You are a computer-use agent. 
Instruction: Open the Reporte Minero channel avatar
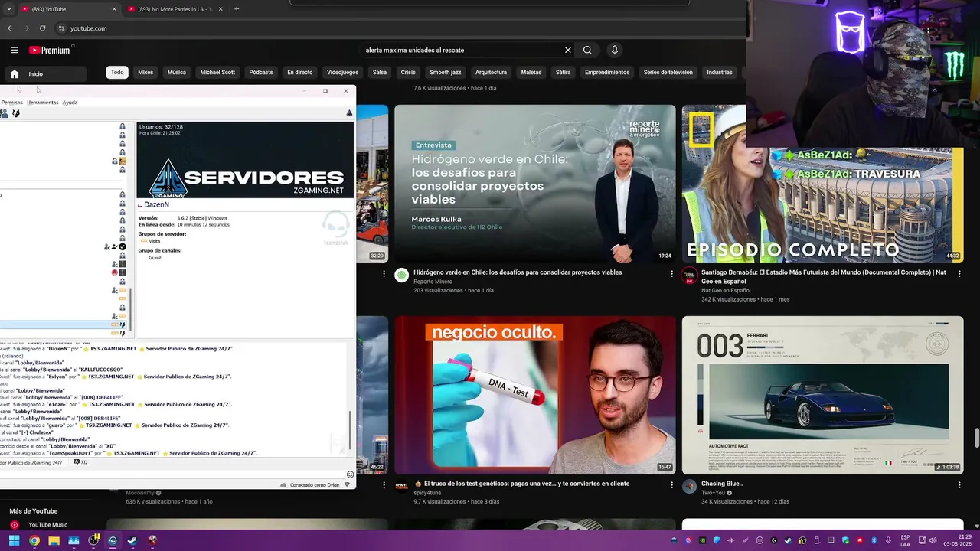click(x=401, y=275)
